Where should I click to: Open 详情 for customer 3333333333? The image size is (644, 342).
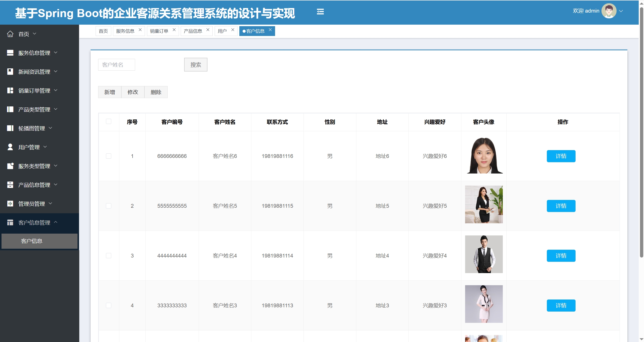point(561,306)
